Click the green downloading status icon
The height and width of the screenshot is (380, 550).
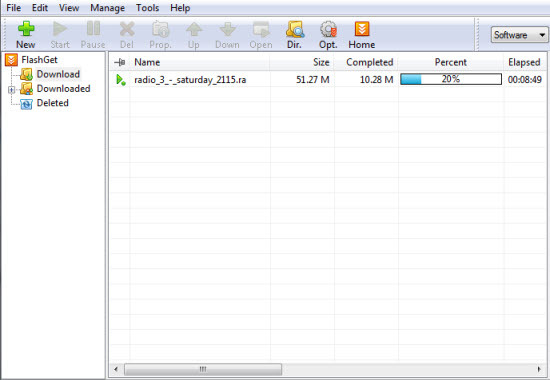click(x=121, y=80)
